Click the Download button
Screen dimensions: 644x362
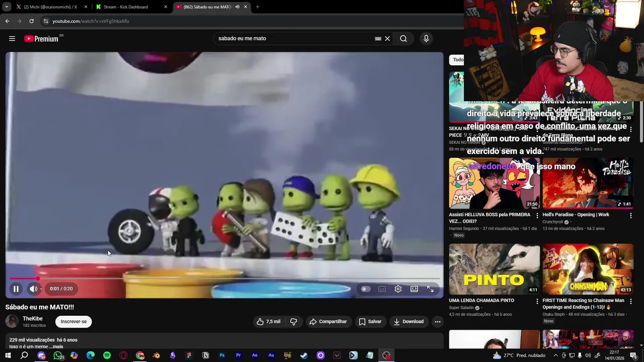(409, 322)
